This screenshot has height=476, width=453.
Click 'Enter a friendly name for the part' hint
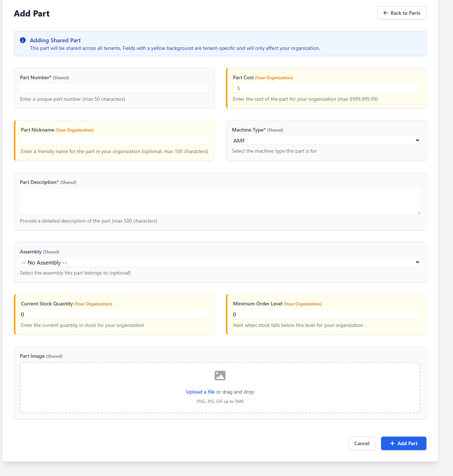[115, 151]
